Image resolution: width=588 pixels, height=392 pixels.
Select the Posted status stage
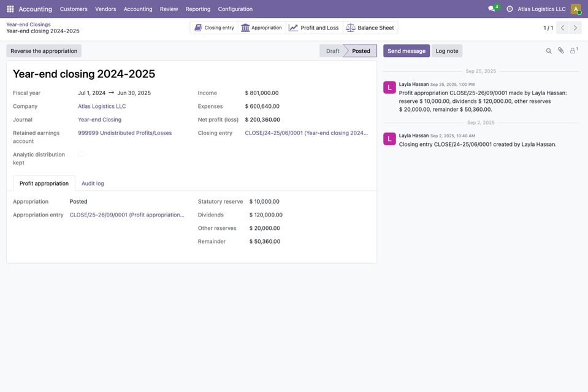[361, 51]
